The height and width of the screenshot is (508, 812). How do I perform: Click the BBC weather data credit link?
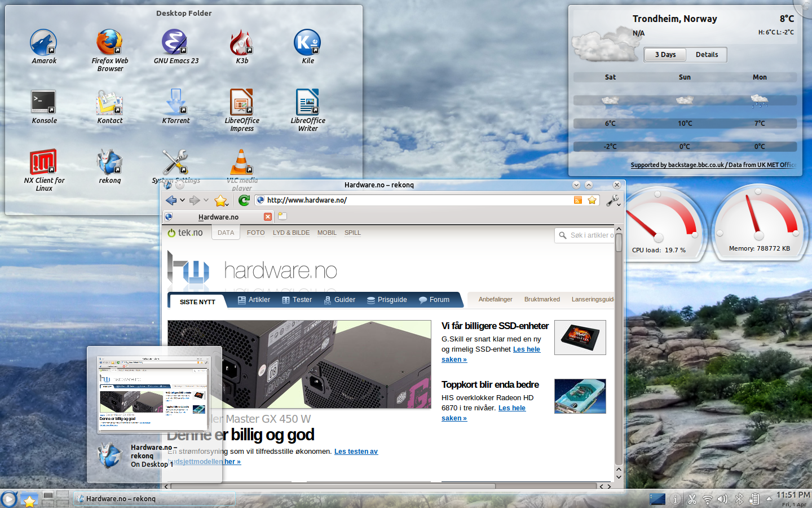(713, 165)
